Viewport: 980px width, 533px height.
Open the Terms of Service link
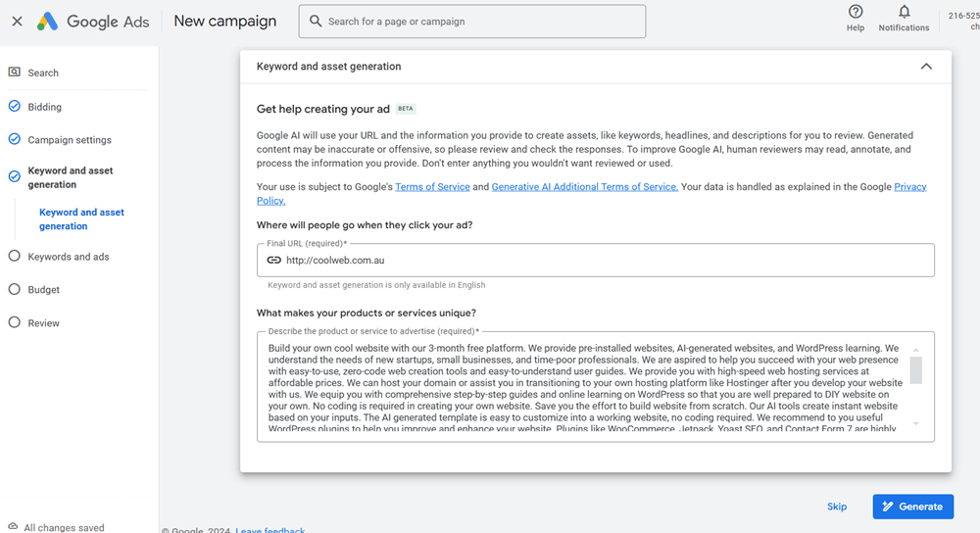coord(432,187)
